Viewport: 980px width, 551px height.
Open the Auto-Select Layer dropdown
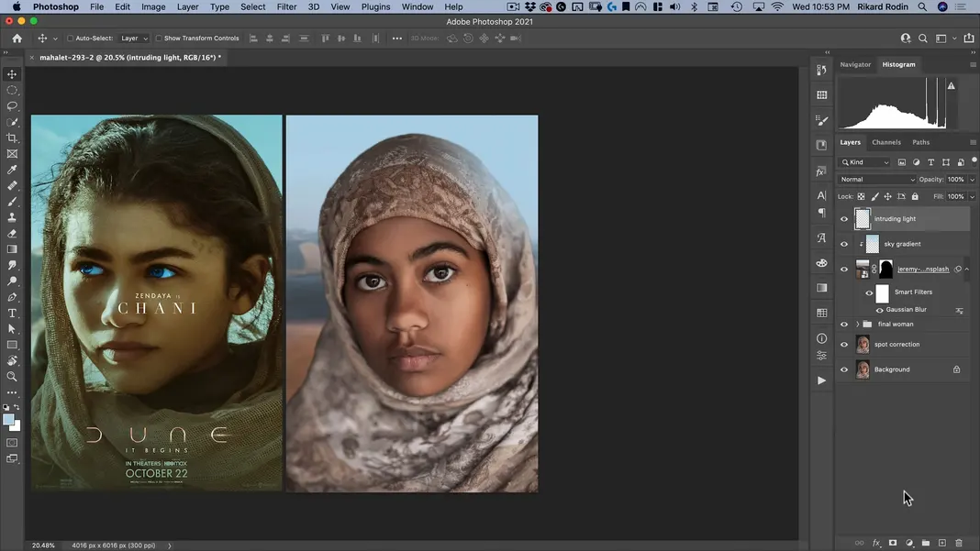pyautogui.click(x=134, y=39)
